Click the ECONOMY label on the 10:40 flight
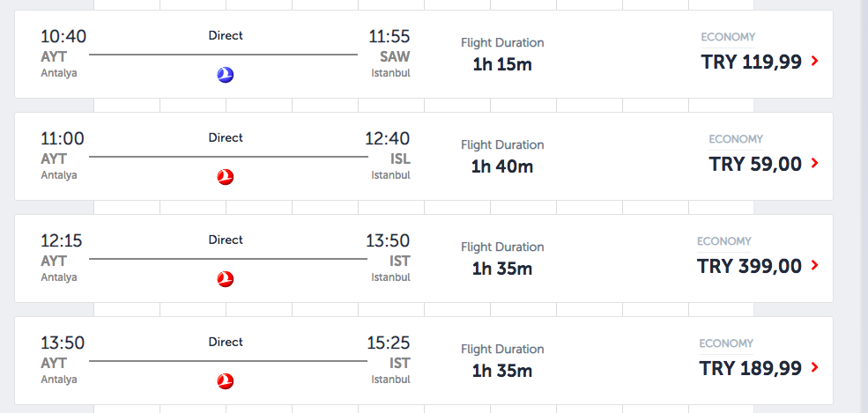Screen dimensions: 868x413 click(728, 37)
